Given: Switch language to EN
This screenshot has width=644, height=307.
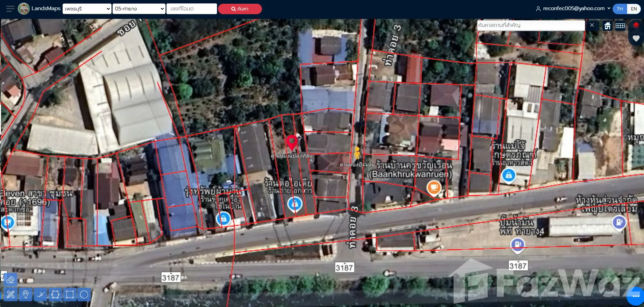Looking at the screenshot, I should (634, 9).
